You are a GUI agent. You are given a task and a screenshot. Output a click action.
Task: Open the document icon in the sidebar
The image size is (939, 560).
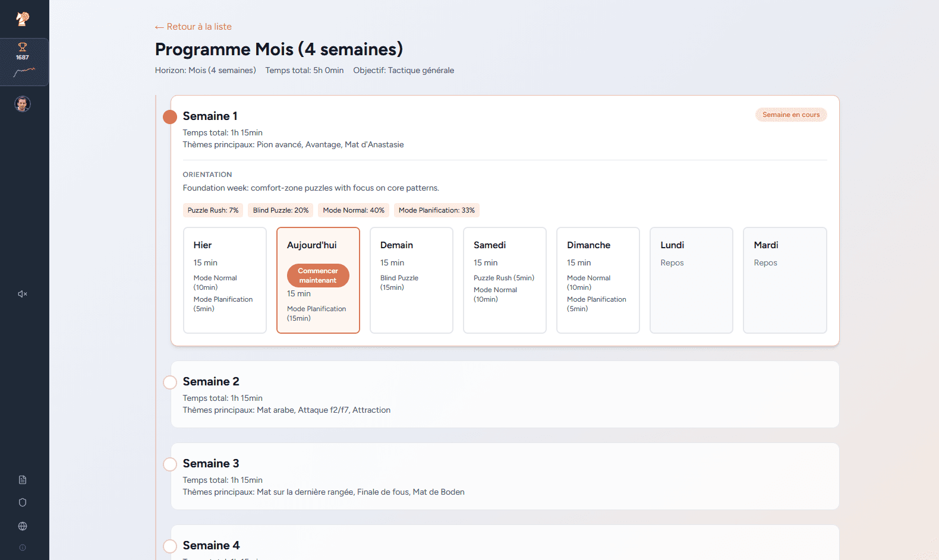(23, 480)
